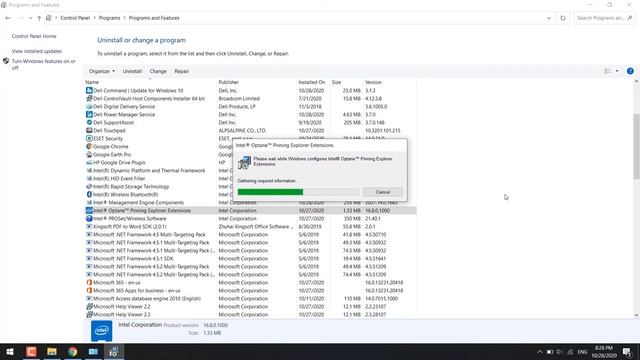Viewport: 640px width, 360px height.
Task: Select the Dell Command Update icon
Action: point(89,90)
